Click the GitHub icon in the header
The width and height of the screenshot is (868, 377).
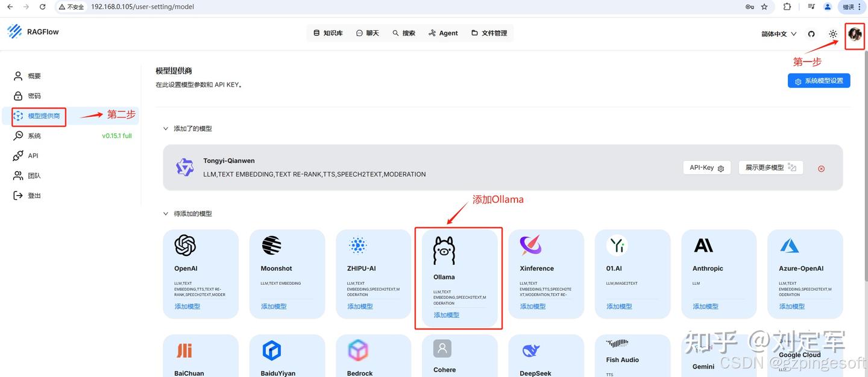[811, 34]
